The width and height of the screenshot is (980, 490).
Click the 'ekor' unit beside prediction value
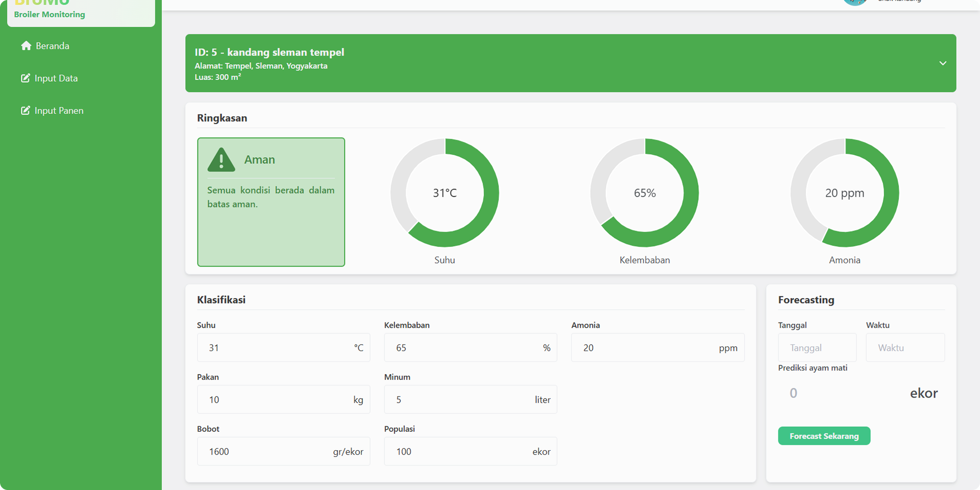coord(924,393)
